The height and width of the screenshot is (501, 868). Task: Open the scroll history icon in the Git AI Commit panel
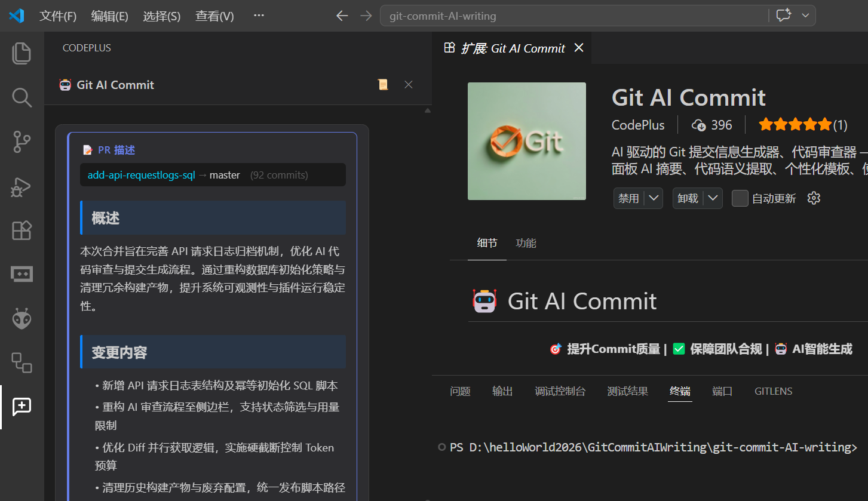383,85
